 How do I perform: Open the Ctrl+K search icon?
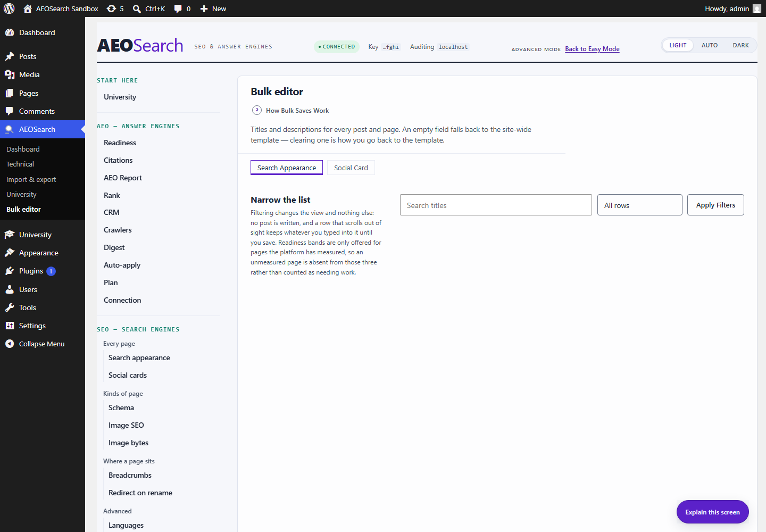[137, 9]
